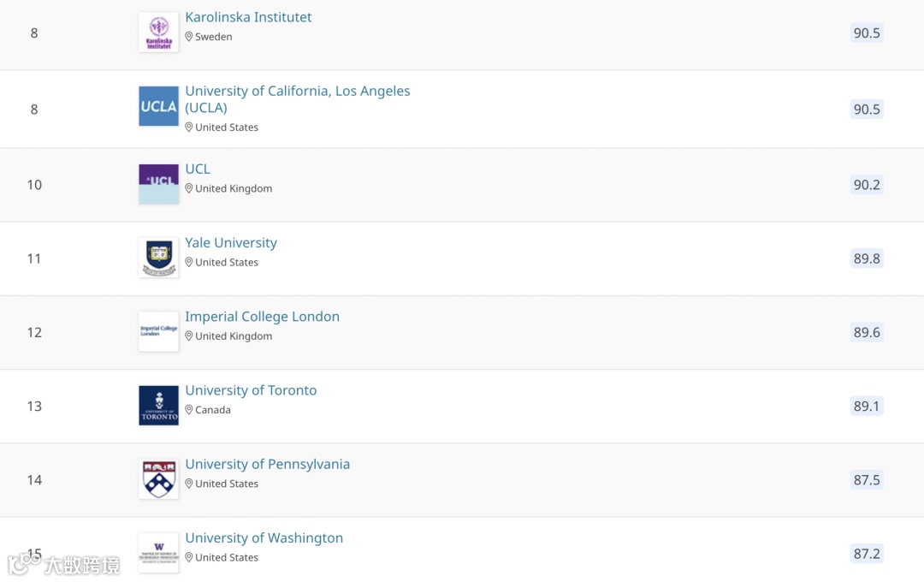Open the University of Toronto link
Screen dimensions: 924x582
pyautogui.click(x=251, y=390)
